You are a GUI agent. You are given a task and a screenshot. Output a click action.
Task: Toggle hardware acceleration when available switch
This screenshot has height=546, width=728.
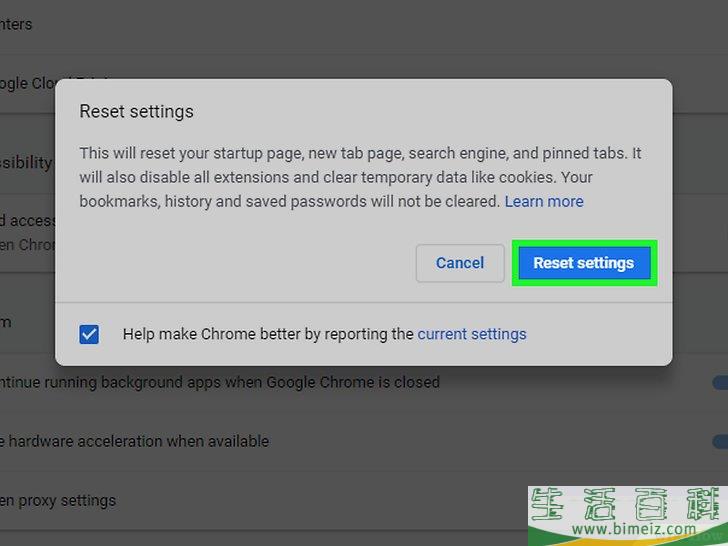[720, 441]
